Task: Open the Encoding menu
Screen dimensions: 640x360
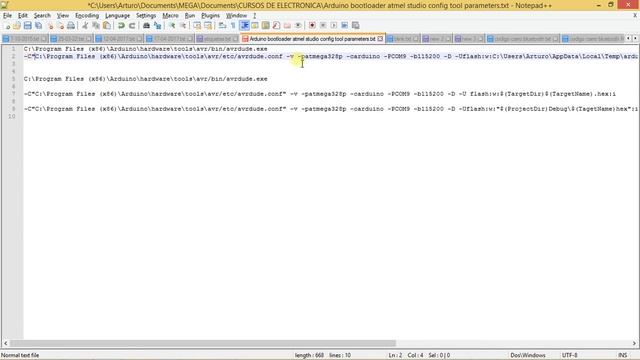Action: pyautogui.click(x=87, y=16)
